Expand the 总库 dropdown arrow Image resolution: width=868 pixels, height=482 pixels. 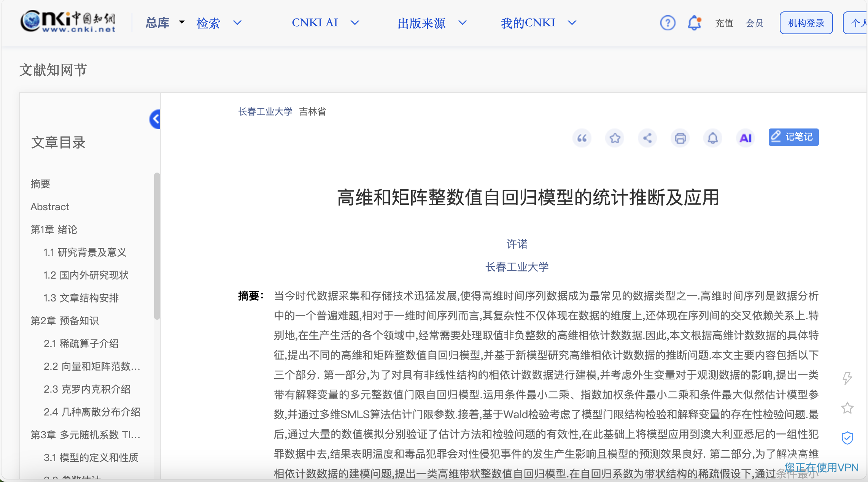(182, 22)
